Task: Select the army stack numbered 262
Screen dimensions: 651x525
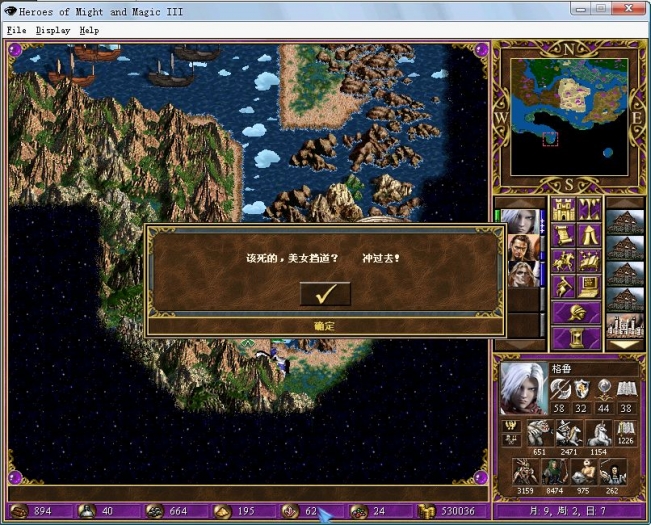Action: tap(612, 472)
